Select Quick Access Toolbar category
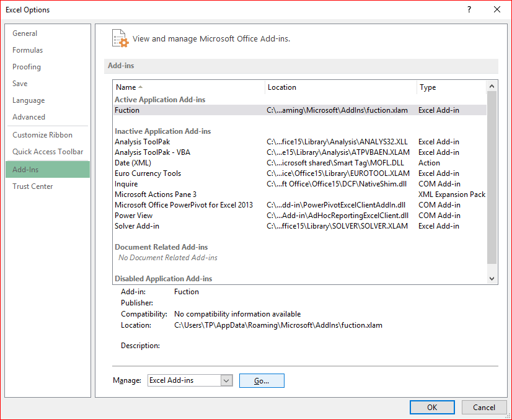Image resolution: width=512 pixels, height=420 pixels. click(x=48, y=152)
